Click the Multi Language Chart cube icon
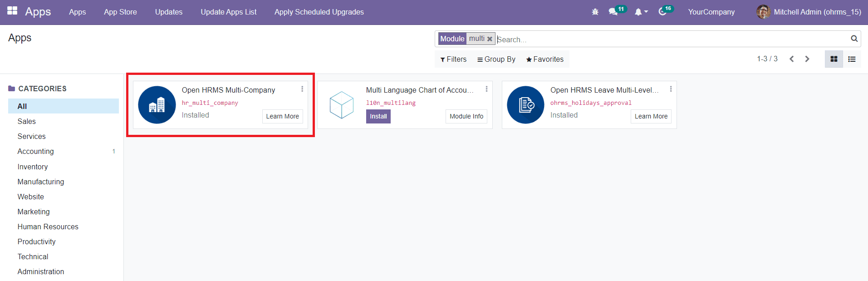Image resolution: width=868 pixels, height=281 pixels. [341, 105]
